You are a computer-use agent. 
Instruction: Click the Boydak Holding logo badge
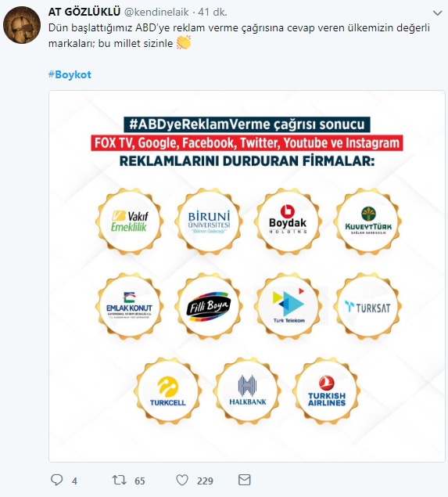click(289, 221)
